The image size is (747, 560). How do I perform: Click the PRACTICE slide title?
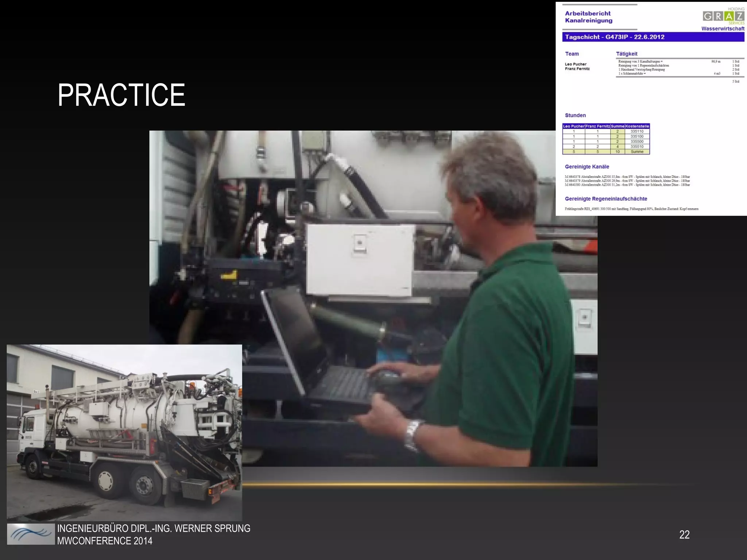121,95
